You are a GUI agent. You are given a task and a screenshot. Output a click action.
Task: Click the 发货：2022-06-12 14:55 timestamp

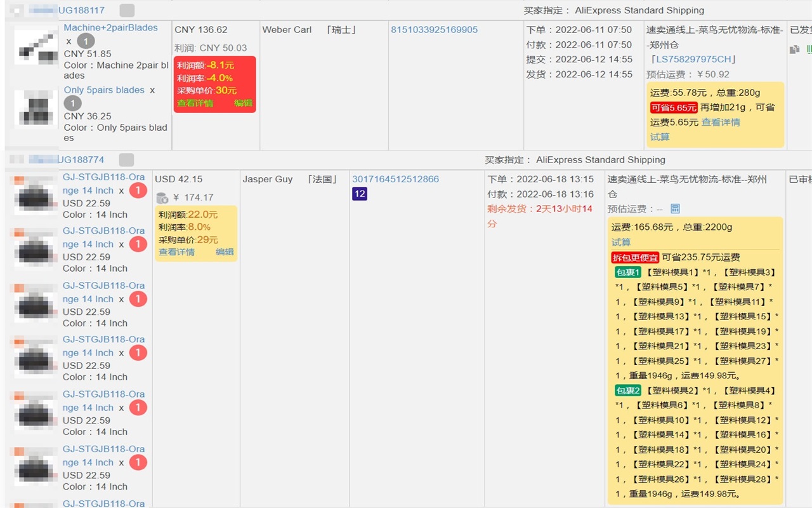click(579, 74)
